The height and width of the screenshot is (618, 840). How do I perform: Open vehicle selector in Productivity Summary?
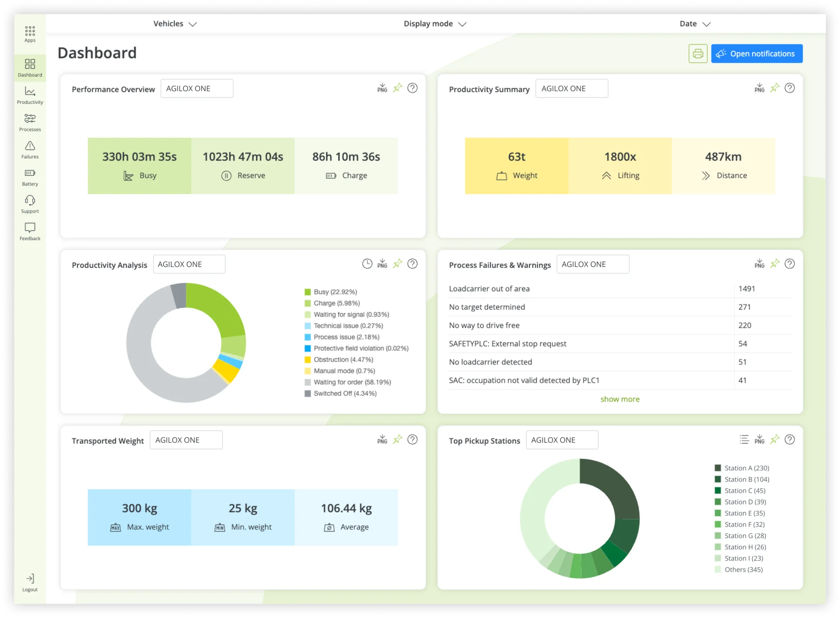572,88
